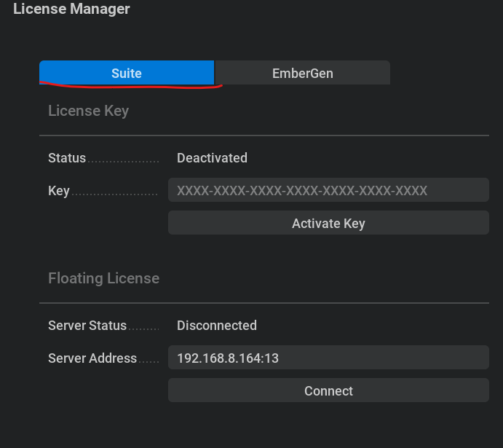Switch to the EmberGen tab
This screenshot has height=448, width=503.
pos(303,73)
